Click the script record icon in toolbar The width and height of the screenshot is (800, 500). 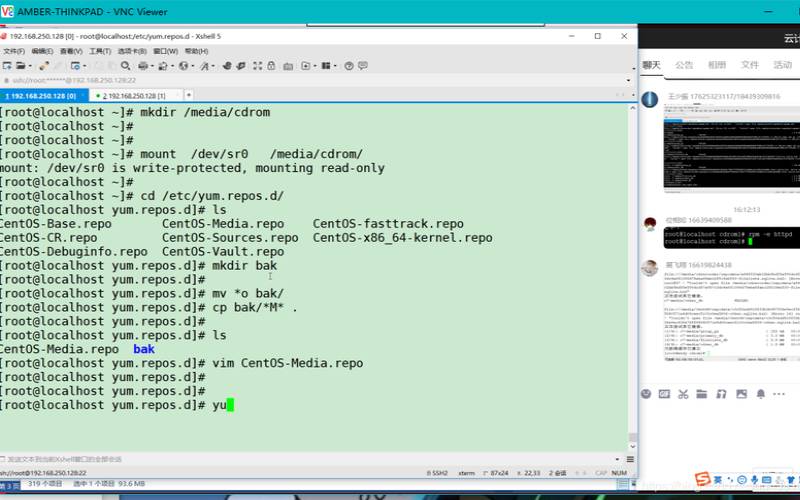pyautogui.click(x=306, y=66)
